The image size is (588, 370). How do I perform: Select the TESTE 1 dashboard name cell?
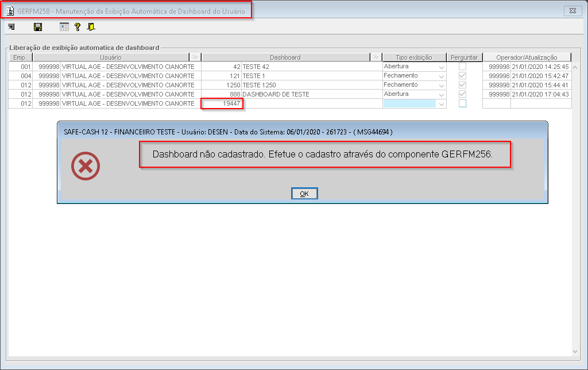click(x=312, y=76)
